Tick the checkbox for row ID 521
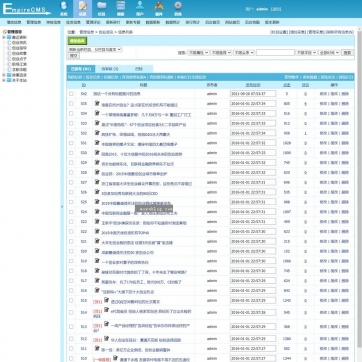This screenshot has height=362, width=362. [71, 241]
